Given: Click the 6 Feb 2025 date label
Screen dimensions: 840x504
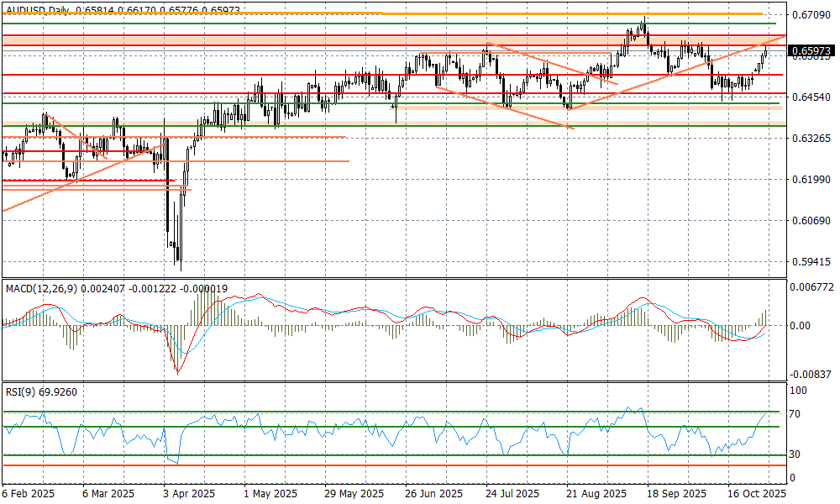Looking at the screenshot, I should tap(29, 494).
